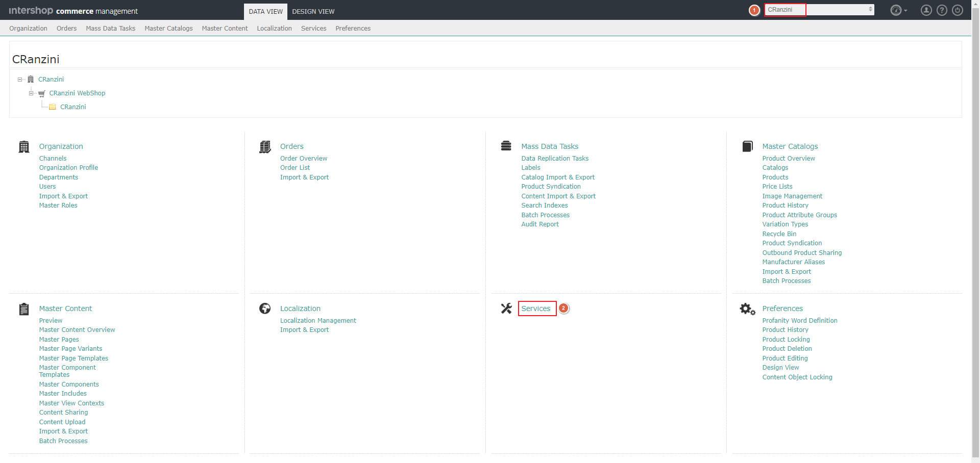Collapse the CRanzini root tree node
This screenshot has height=463, width=980.
point(20,80)
